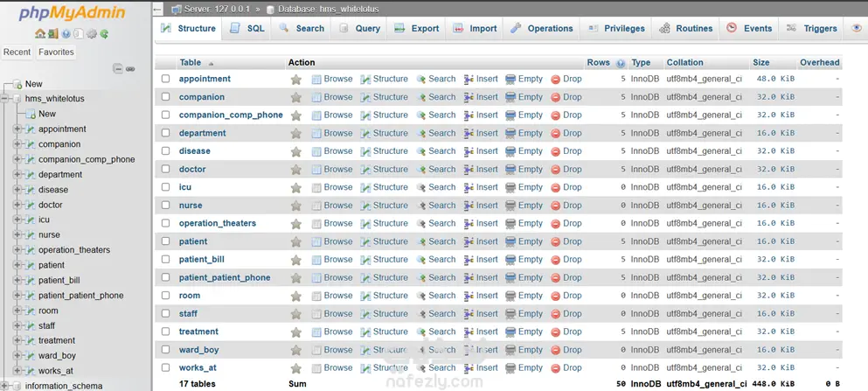Viewport: 868px width, 391px height.
Task: Switch to the SQL tab
Action: [x=247, y=29]
